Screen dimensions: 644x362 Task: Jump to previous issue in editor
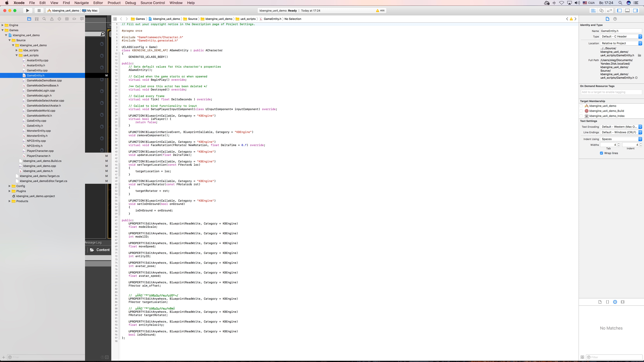pos(567,19)
